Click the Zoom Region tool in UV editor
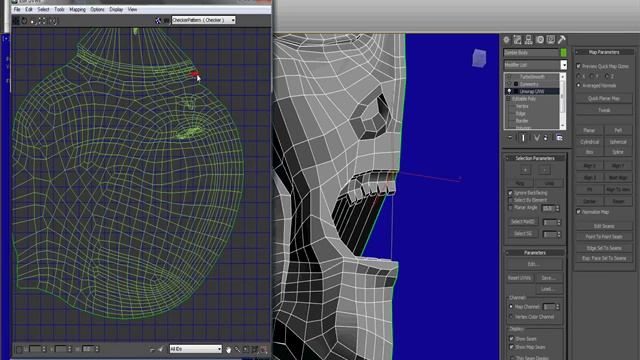 click(246, 349)
